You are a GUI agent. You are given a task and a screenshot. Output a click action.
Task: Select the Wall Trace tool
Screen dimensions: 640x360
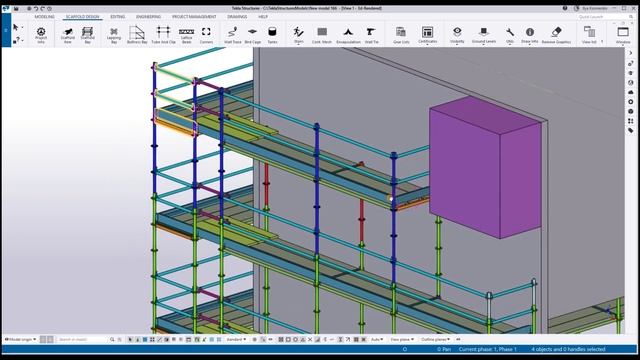tap(233, 35)
